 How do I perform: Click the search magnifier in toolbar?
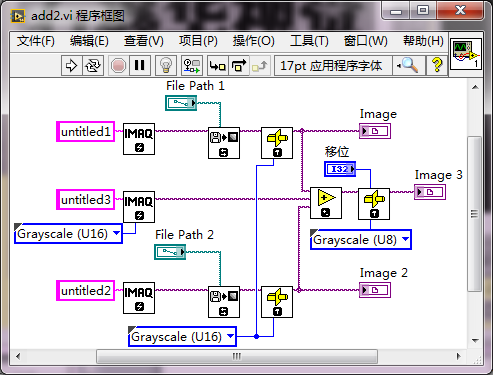coord(409,65)
